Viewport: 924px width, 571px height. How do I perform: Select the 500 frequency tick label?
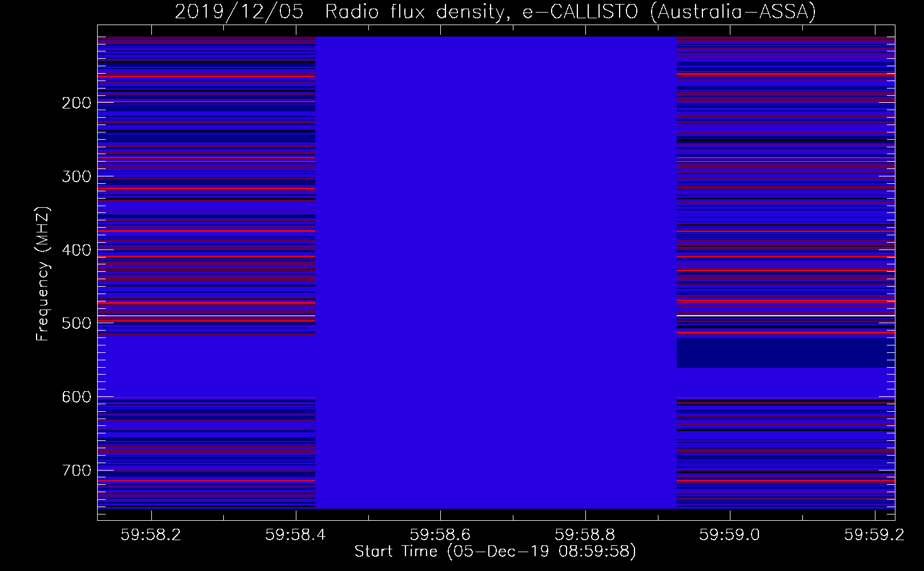pyautogui.click(x=77, y=323)
